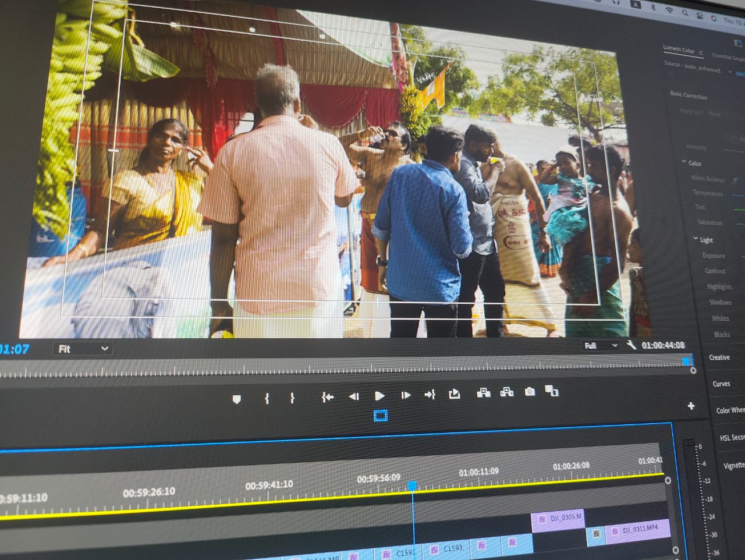
Task: Open the Full playback resolution dropdown
Action: pyautogui.click(x=601, y=346)
